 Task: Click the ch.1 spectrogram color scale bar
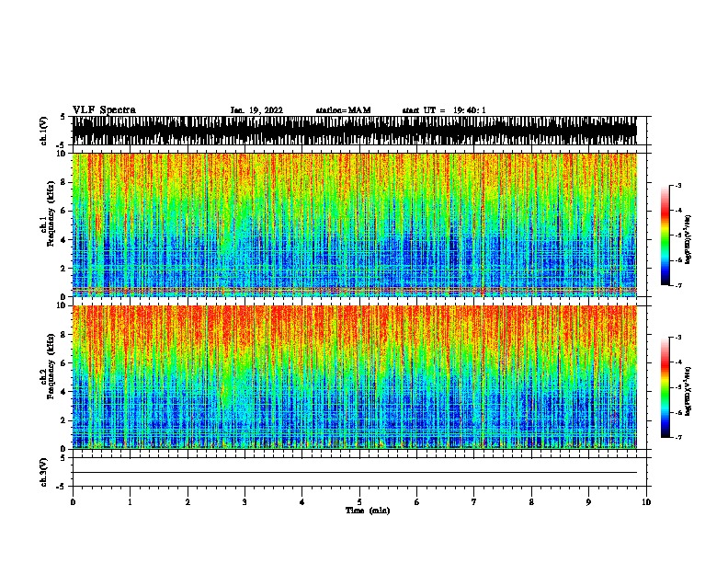point(665,236)
